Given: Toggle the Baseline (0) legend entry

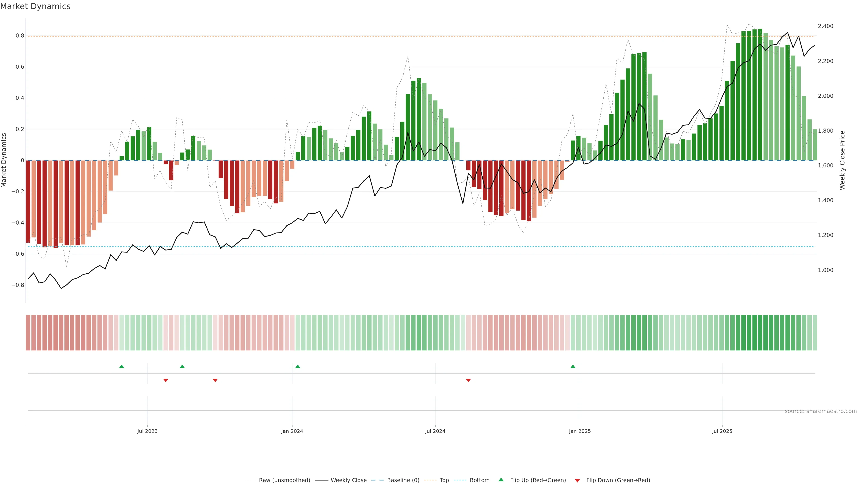Looking at the screenshot, I should [403, 480].
